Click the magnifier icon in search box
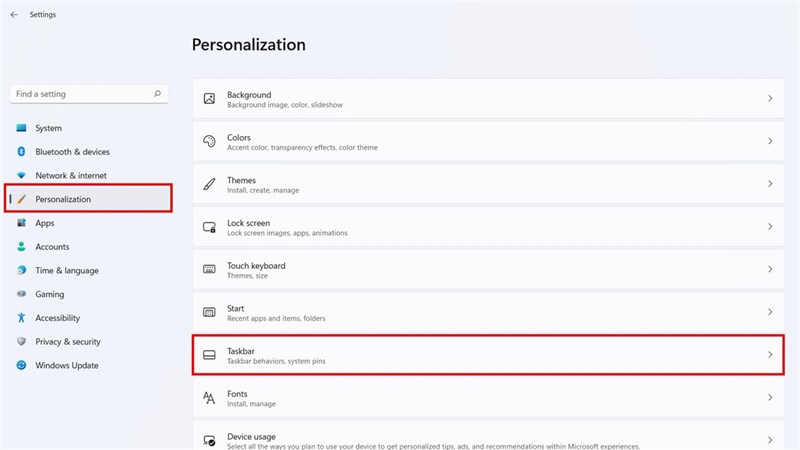Viewport: 800px width, 450px height. point(157,94)
